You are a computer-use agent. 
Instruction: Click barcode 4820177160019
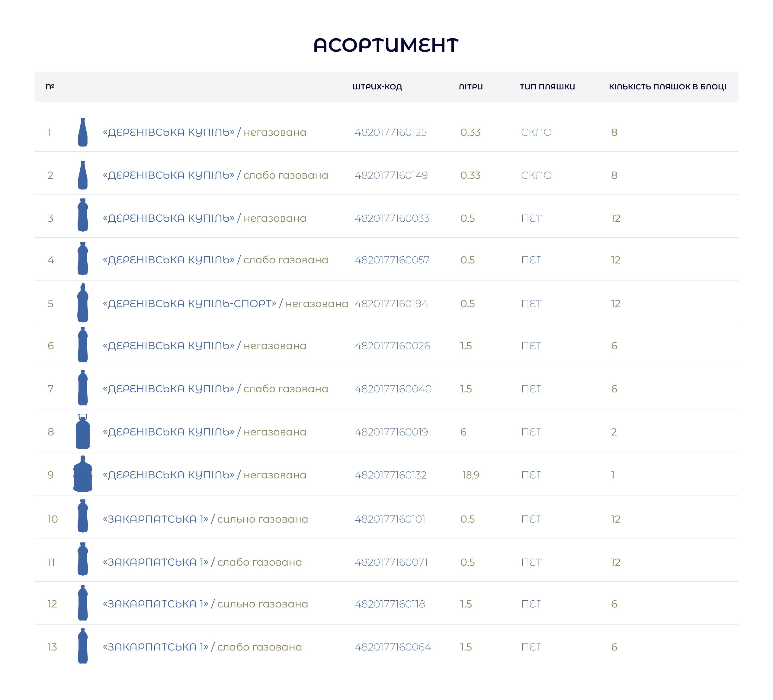pos(391,432)
